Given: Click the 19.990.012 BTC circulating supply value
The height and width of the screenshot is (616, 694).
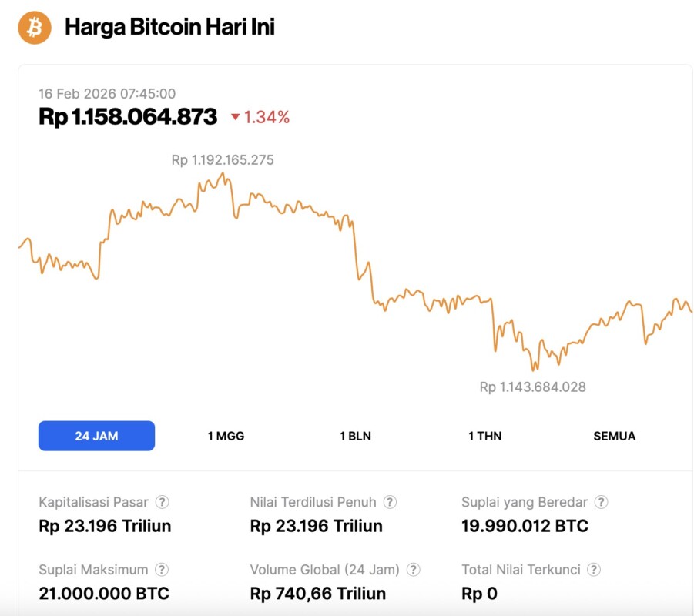Looking at the screenshot, I should pyautogui.click(x=525, y=526).
